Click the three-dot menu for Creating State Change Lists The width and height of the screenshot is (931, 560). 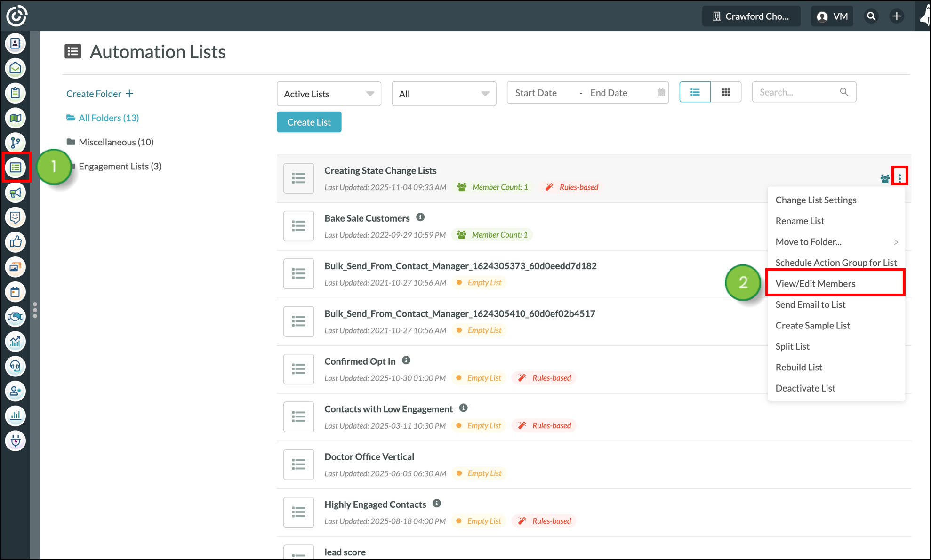[x=899, y=177]
